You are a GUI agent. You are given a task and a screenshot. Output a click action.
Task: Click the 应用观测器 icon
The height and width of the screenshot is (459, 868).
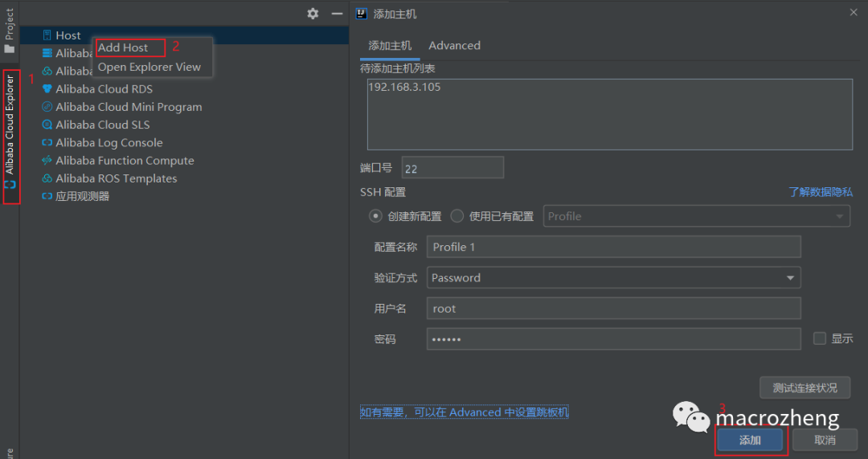(x=47, y=196)
